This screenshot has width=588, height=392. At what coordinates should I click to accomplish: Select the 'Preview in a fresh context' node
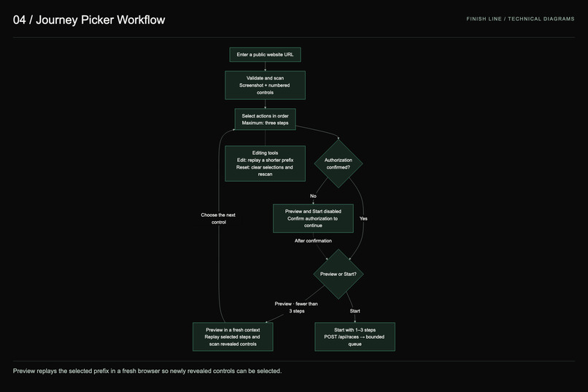[233, 337]
